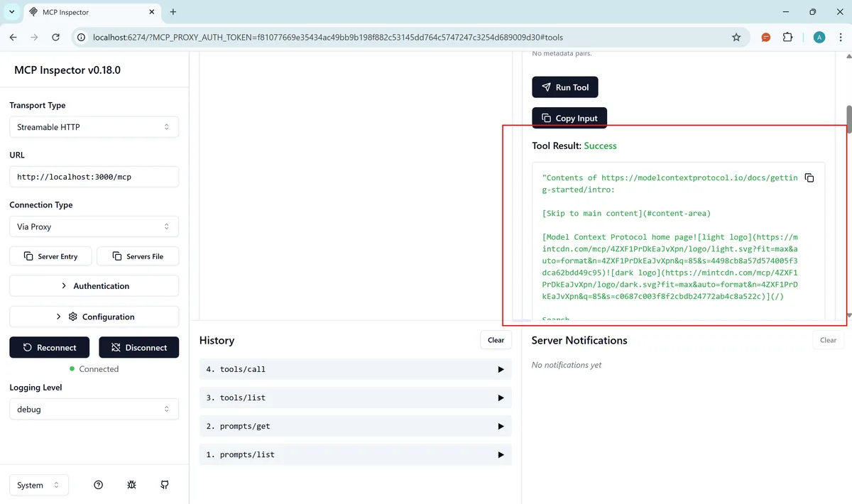Click the Run Tool button
This screenshot has width=852, height=504.
click(565, 87)
